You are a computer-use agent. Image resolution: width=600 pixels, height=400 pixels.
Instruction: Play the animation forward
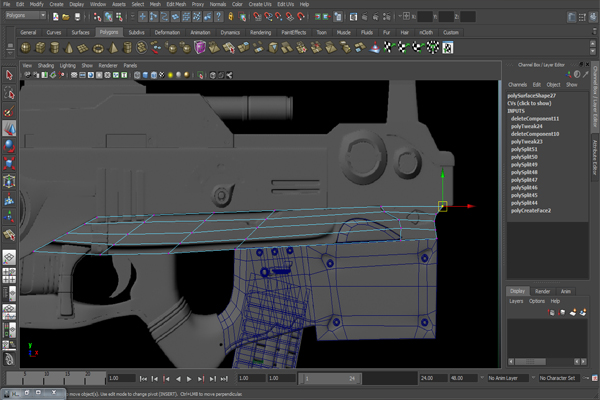pyautogui.click(x=189, y=379)
